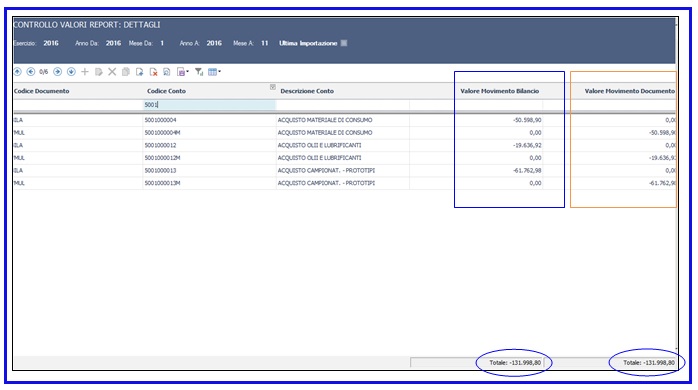Sort by Valore Movimento Bilancio header
This screenshot has width=698, height=390.
(x=499, y=91)
